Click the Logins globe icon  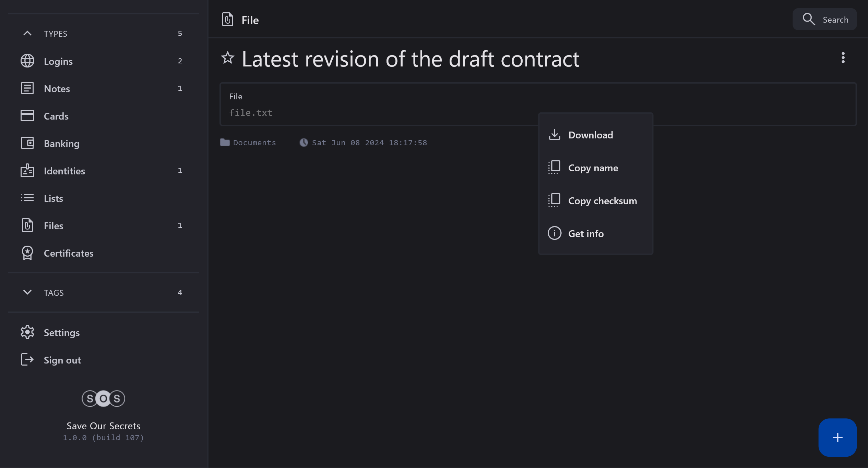(27, 61)
